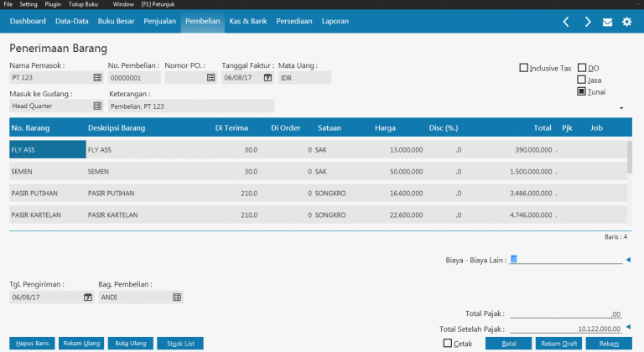Click the Hapus Baris button
Image resolution: width=644 pixels, height=352 pixels.
32,344
